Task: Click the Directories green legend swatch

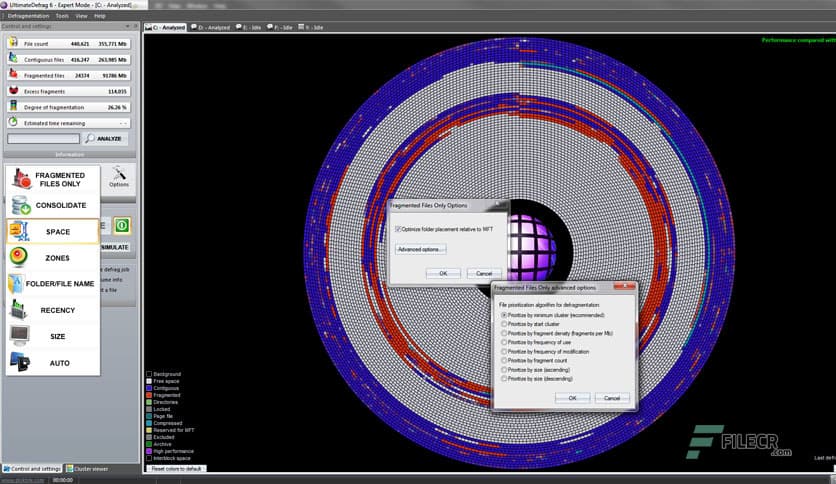Action: pos(149,402)
